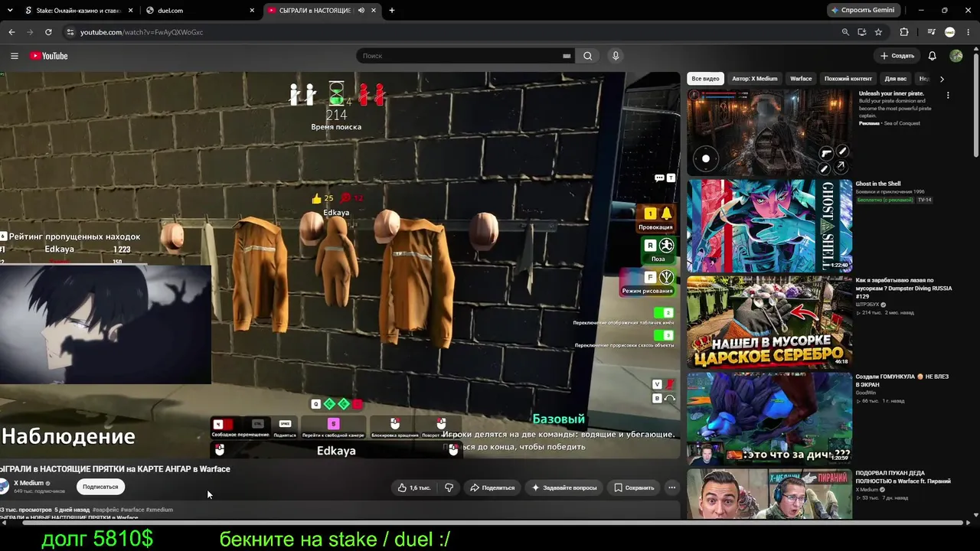The height and width of the screenshot is (551, 980).
Task: Select the 'Warface' filter chip
Action: 801,79
